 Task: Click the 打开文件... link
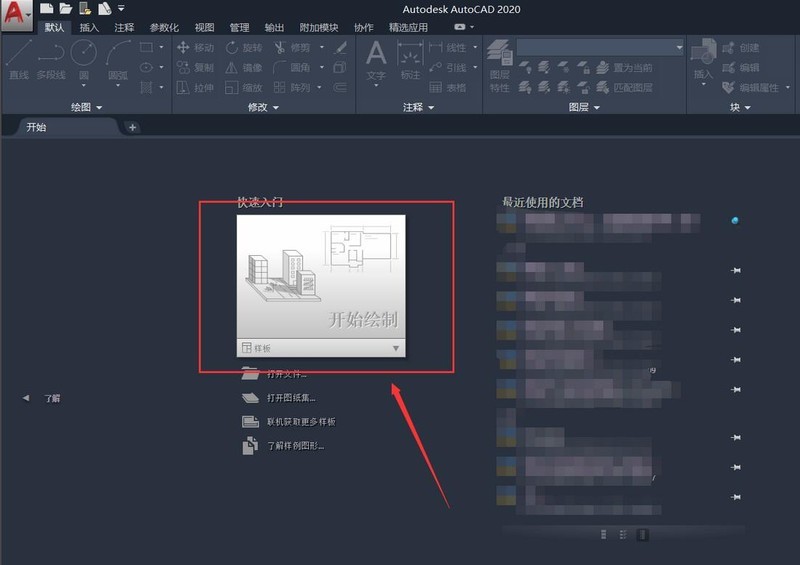pyautogui.click(x=274, y=374)
